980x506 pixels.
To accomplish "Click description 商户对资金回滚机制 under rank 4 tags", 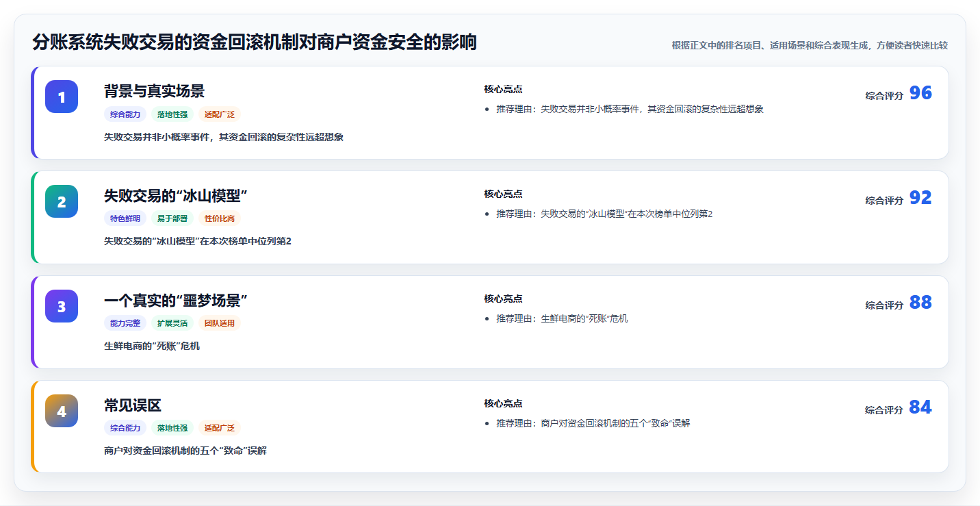I will point(185,451).
